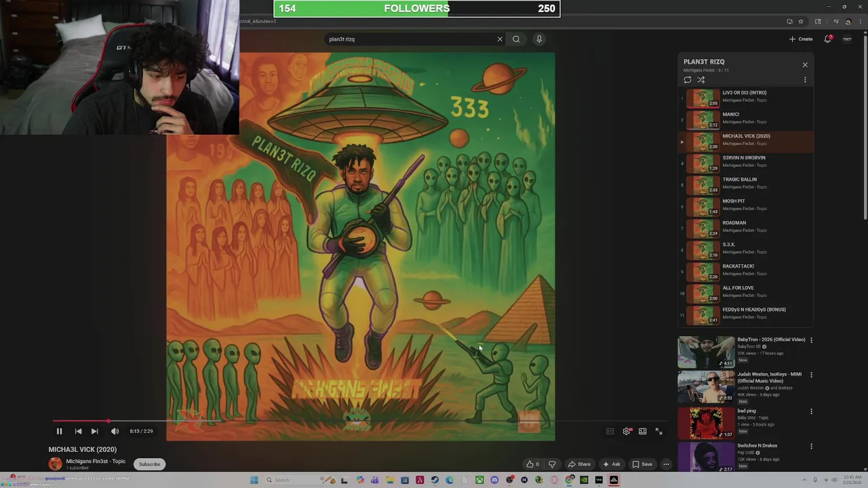Open the player settings gear
Viewport: 868px width, 488px height.
point(627,431)
